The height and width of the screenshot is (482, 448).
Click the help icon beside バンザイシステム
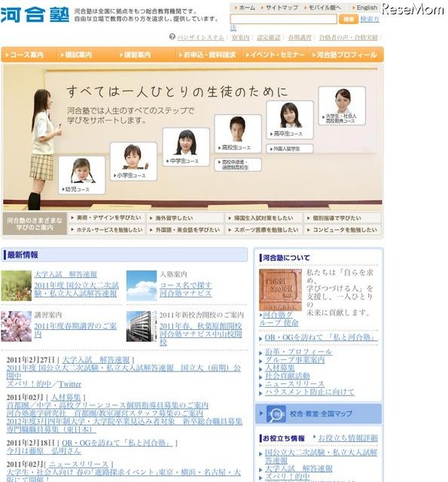[x=172, y=37]
